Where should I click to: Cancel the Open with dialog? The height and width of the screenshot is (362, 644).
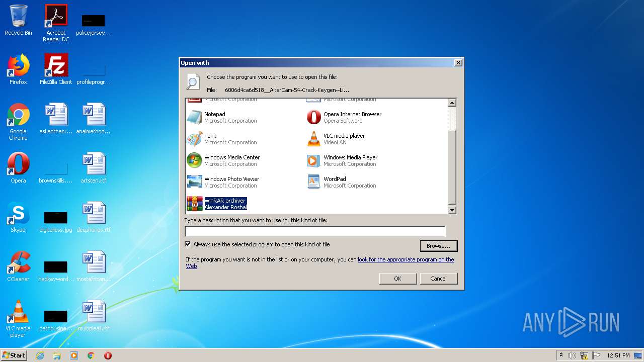pyautogui.click(x=438, y=279)
